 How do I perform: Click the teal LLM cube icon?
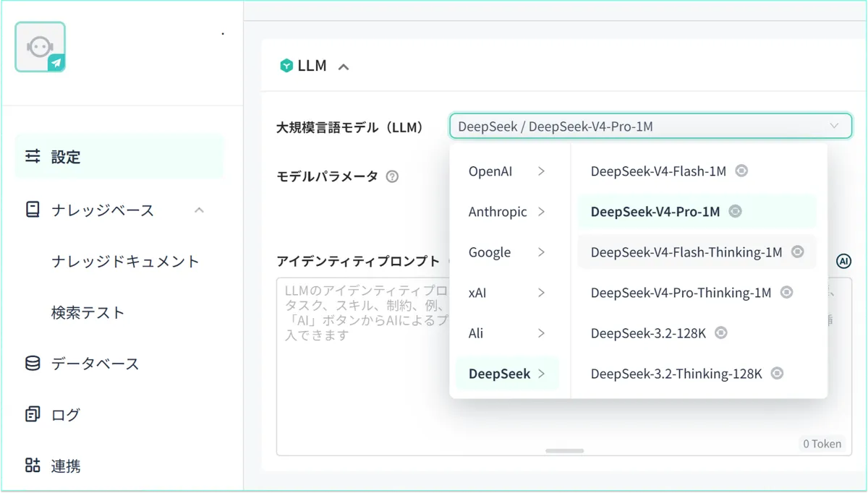click(x=286, y=66)
